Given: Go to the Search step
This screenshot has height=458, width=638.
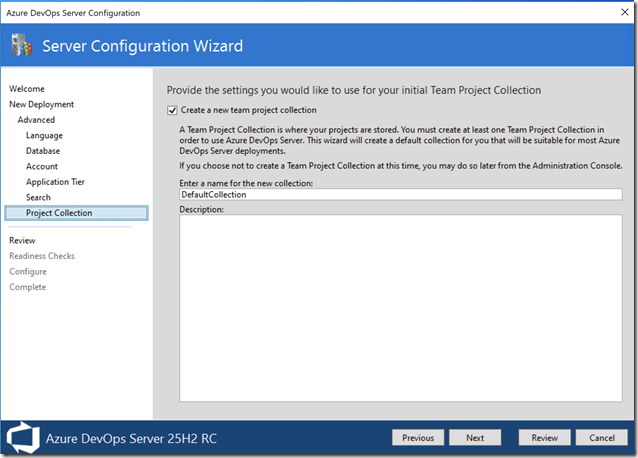Looking at the screenshot, I should click(x=38, y=197).
